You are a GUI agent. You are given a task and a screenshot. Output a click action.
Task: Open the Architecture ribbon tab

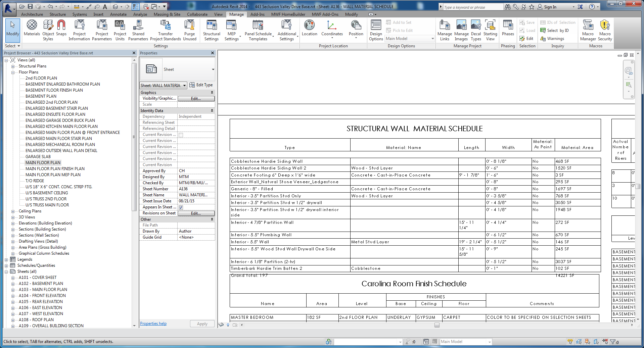click(x=32, y=14)
